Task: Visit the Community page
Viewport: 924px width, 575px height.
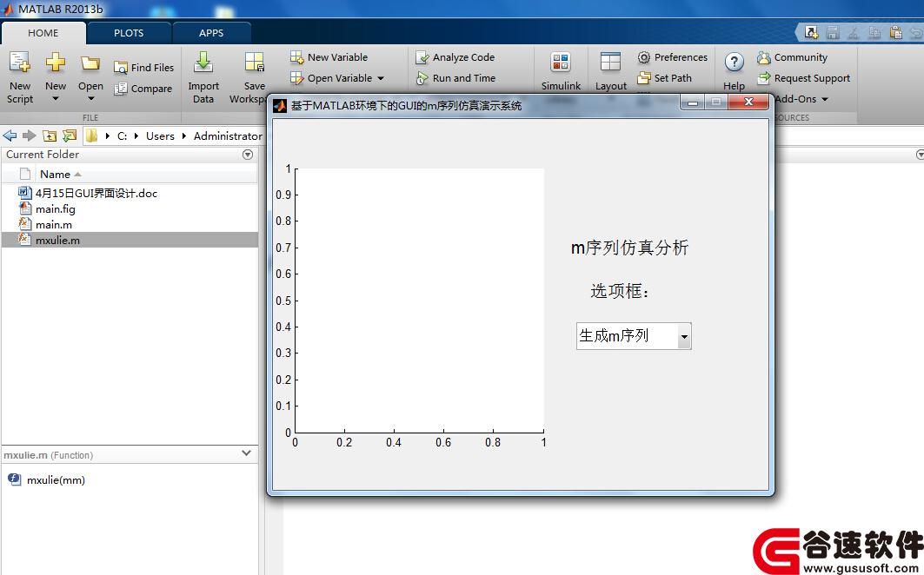Action: pyautogui.click(x=792, y=57)
